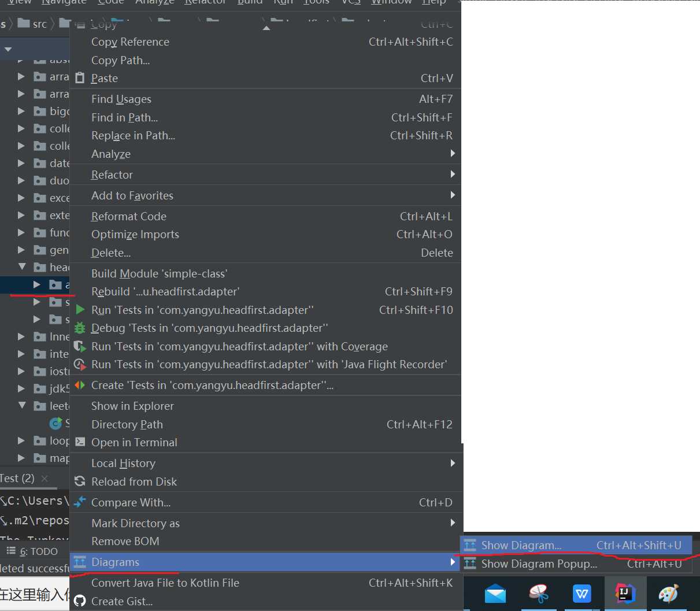Image resolution: width=700 pixels, height=611 pixels.
Task: Expand the Local History submenu arrow
Action: pos(453,463)
